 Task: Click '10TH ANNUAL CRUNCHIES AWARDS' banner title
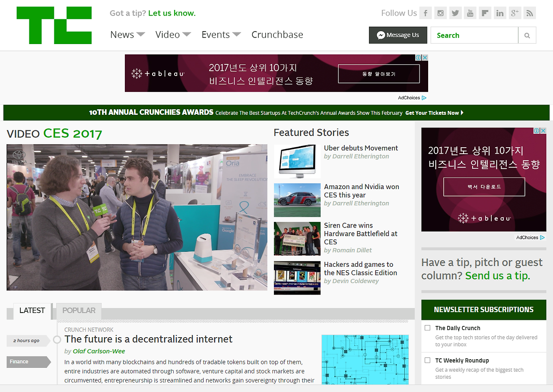coord(151,112)
